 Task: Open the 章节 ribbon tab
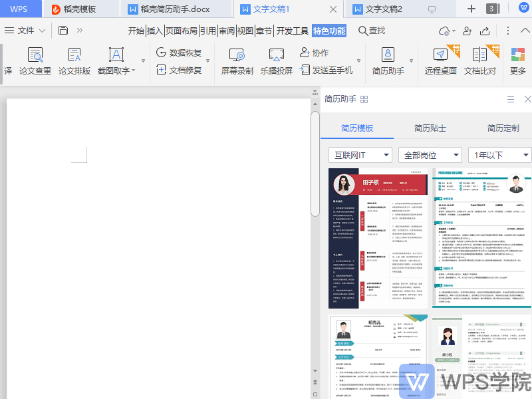pyautogui.click(x=264, y=31)
